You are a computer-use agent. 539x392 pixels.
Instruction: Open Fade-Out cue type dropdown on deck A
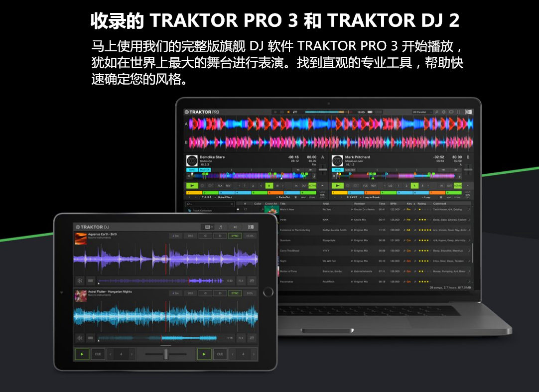tap(283, 197)
